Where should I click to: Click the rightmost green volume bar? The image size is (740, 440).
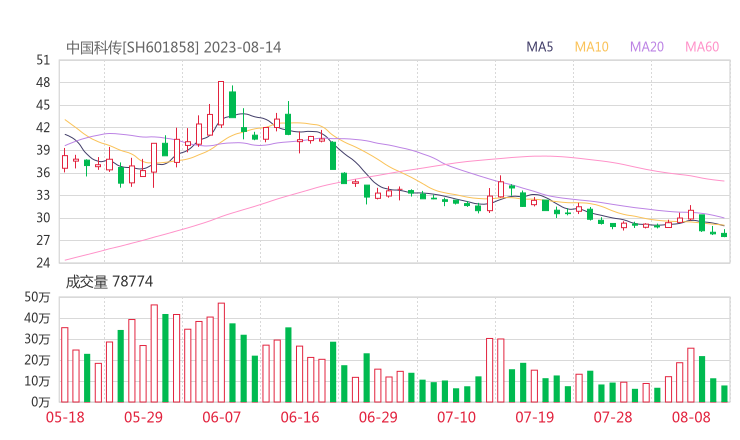click(x=724, y=393)
